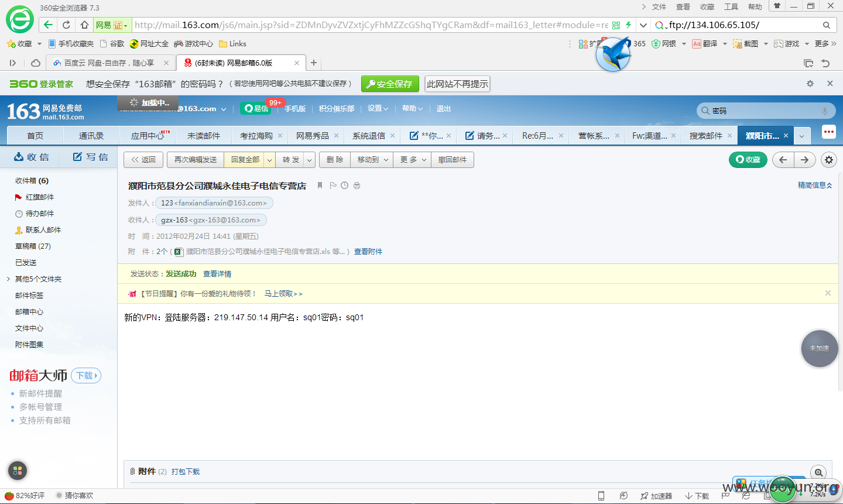Click the mail search input field
This screenshot has width=843, height=504.
coord(766,111)
